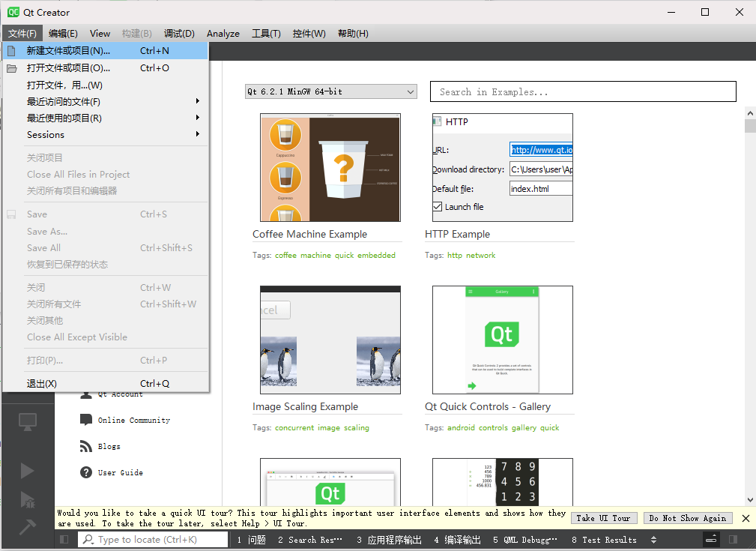Start debugging with the bug-and-play icon
756x551 pixels.
(x=28, y=500)
